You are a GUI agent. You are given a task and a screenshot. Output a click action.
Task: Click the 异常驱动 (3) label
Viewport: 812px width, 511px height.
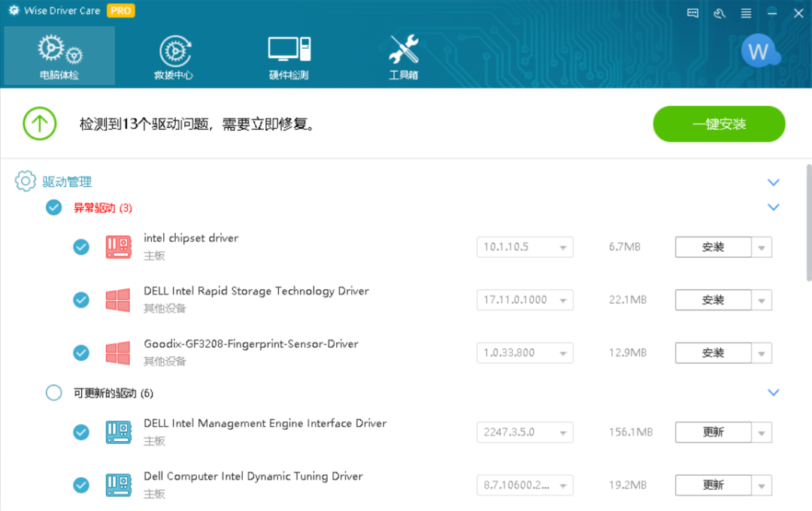coord(102,208)
